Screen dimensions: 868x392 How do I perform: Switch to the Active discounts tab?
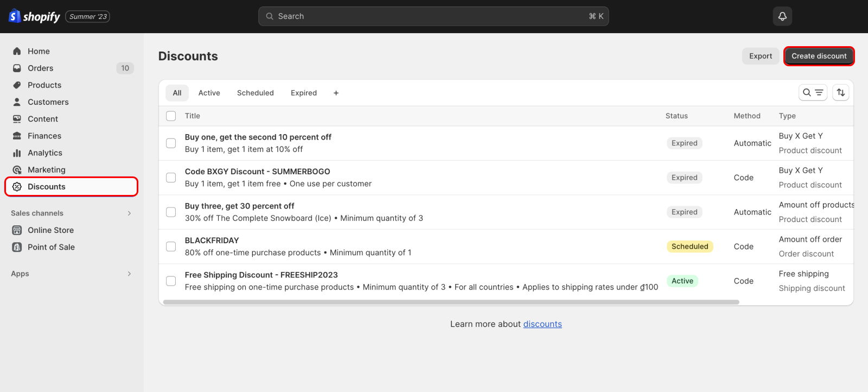point(209,93)
